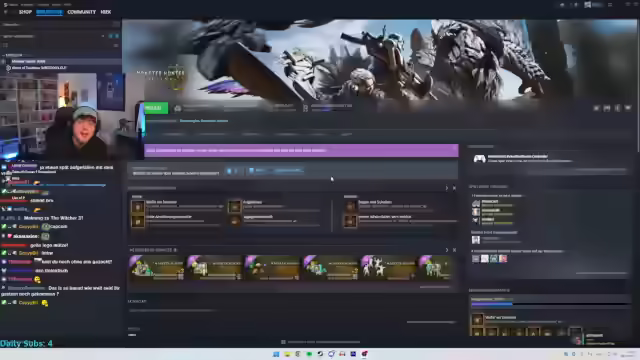Click the thumbs-down icon next to thumbs-up
The image size is (640, 360).
tap(236, 171)
